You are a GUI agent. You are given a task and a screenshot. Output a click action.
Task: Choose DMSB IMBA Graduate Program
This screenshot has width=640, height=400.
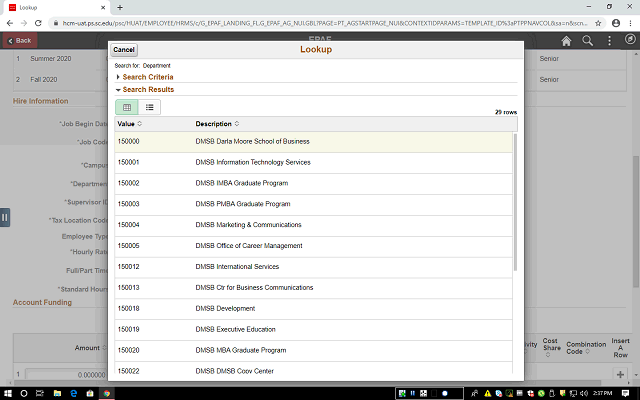(x=313, y=183)
